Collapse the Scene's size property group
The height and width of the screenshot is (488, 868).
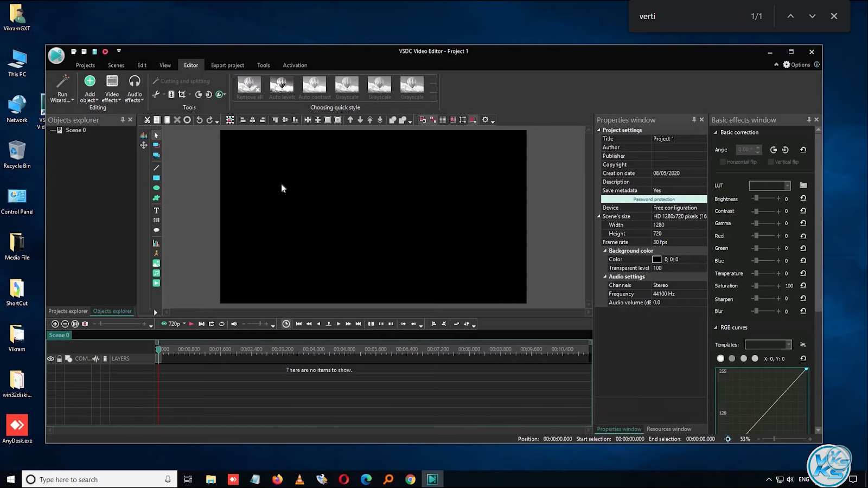599,216
